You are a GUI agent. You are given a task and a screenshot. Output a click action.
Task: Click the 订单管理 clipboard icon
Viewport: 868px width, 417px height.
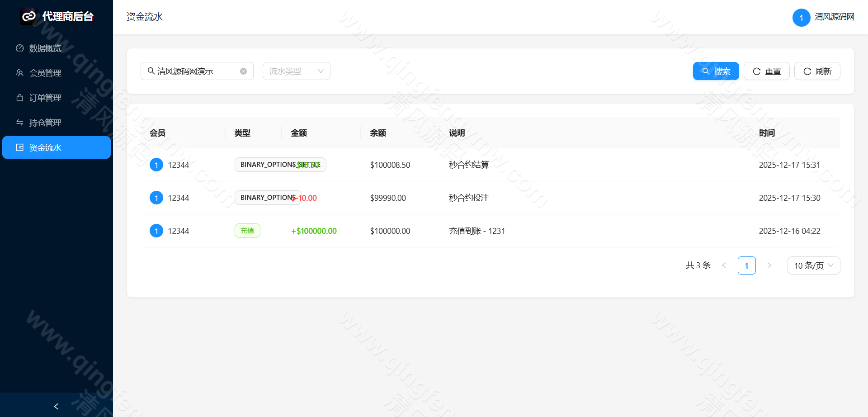(19, 97)
